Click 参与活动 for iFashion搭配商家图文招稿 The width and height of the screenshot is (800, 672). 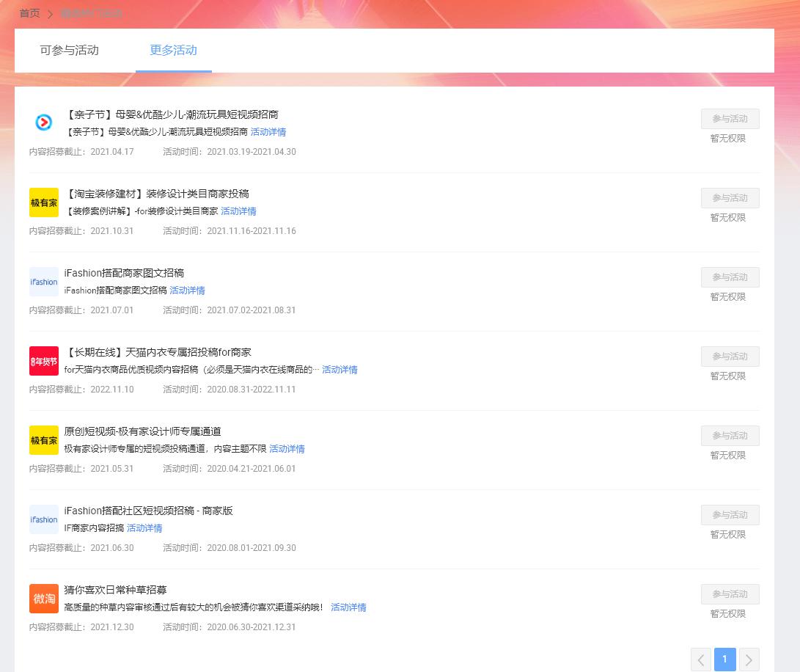(730, 277)
